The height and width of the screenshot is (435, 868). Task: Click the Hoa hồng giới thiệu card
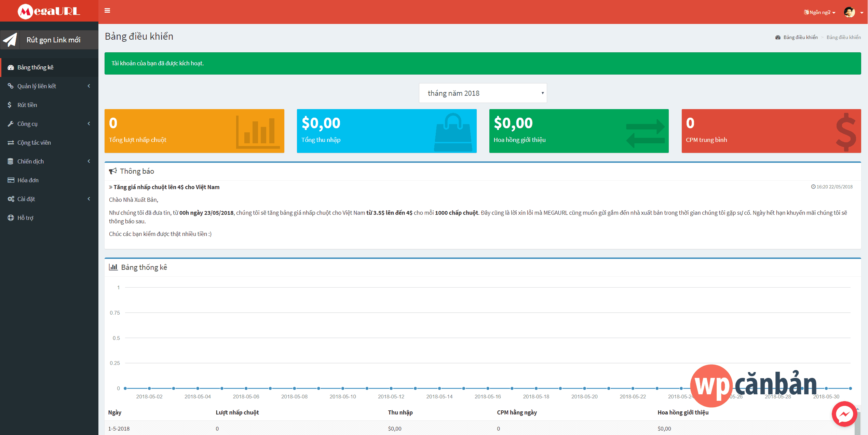pyautogui.click(x=579, y=131)
